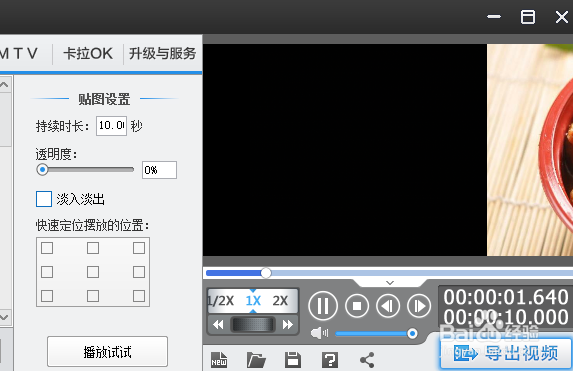Collapse the panel with the down chevron
This screenshot has width=573, height=371.
pyautogui.click(x=390, y=283)
